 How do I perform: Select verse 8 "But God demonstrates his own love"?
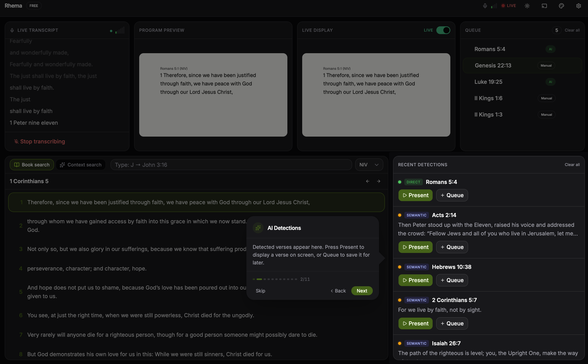pyautogui.click(x=196, y=354)
